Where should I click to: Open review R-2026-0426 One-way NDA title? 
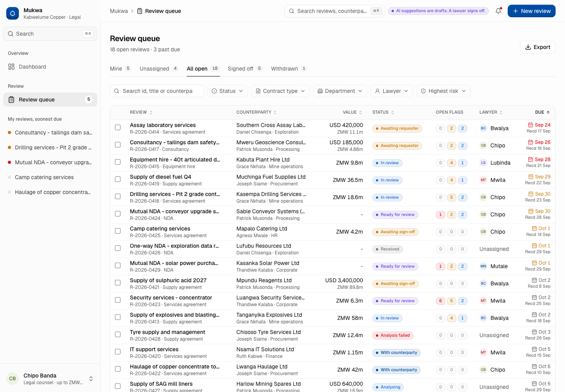point(175,246)
